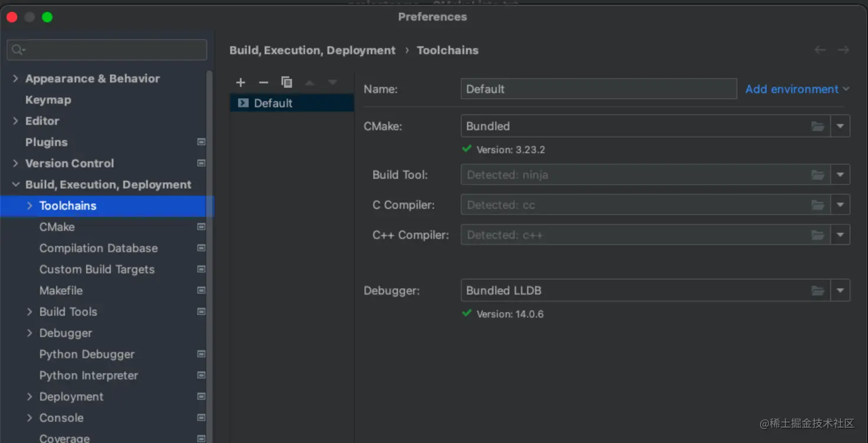Remove selected toolchain with minus icon
The width and height of the screenshot is (868, 443).
(264, 82)
